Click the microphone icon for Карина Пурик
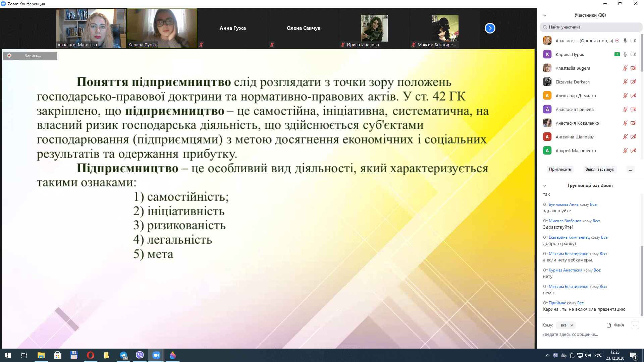 tap(625, 54)
